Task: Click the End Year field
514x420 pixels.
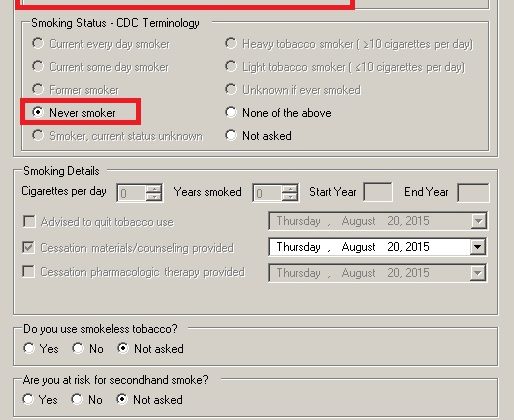Action: 473,192
